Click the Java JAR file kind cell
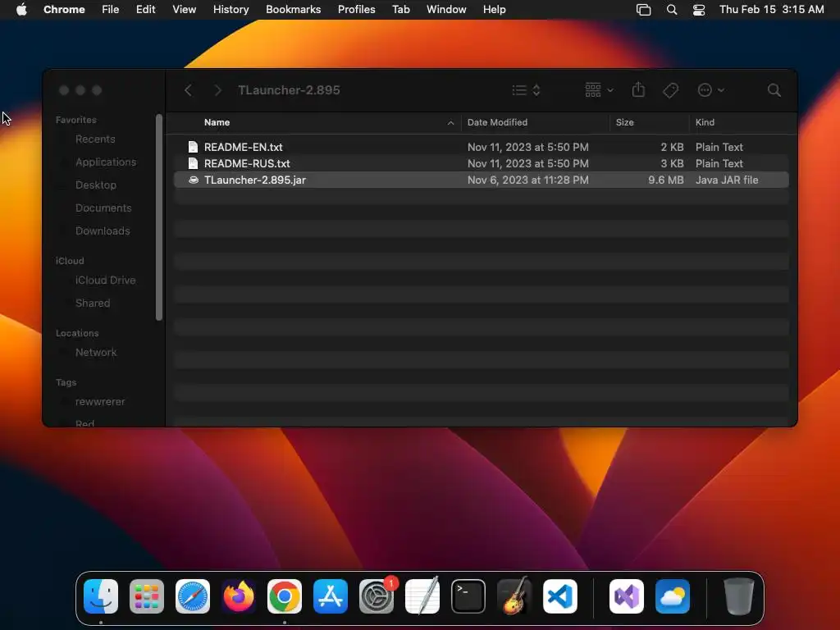Image resolution: width=840 pixels, height=630 pixels. (x=727, y=180)
